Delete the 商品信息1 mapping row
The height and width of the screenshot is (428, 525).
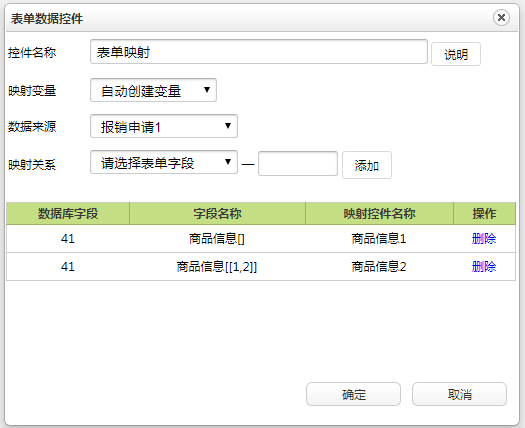[484, 239]
